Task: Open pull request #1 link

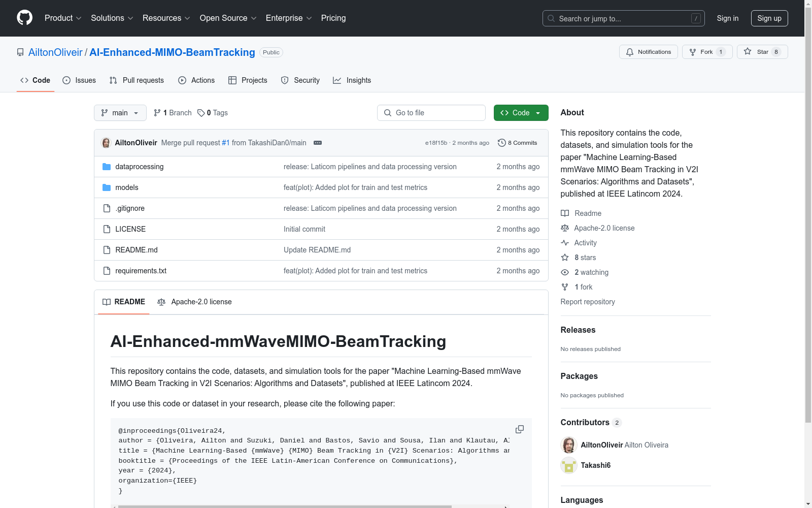Action: click(226, 143)
